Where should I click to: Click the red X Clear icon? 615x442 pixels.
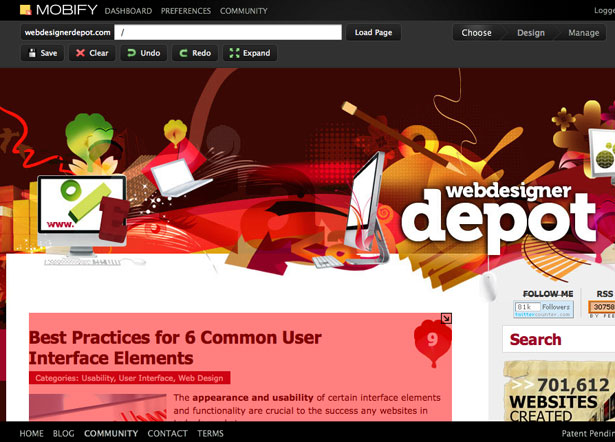click(80, 53)
